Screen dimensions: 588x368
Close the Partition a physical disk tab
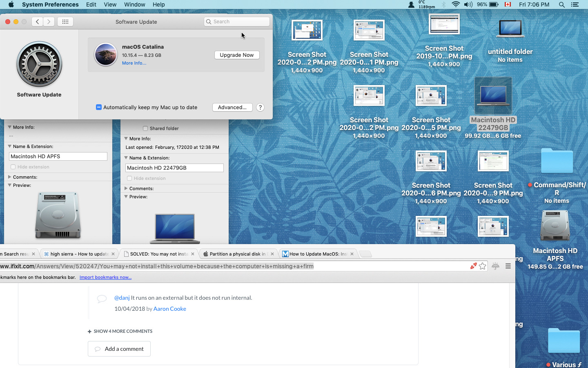pos(272,254)
